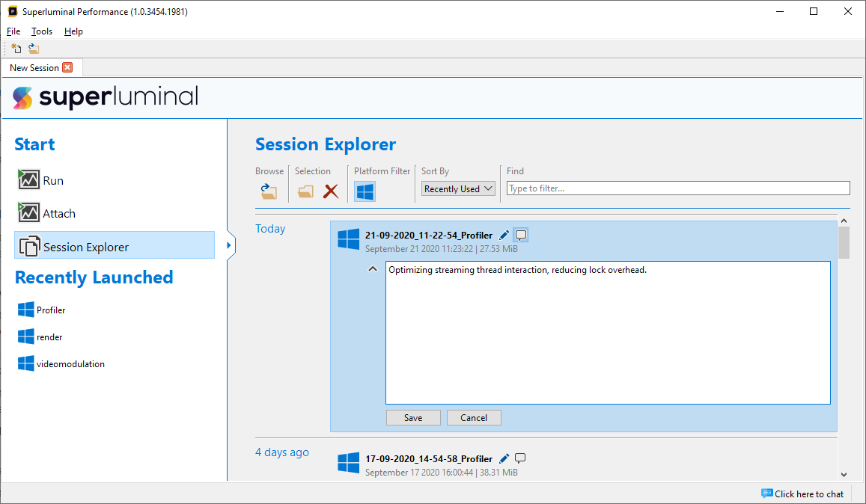Click the Browse for session file icon
The image size is (866, 504).
[269, 191]
